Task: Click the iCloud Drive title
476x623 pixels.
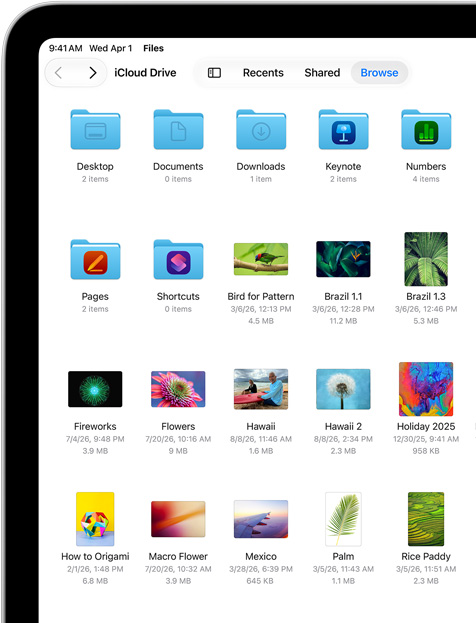Action: (x=145, y=73)
